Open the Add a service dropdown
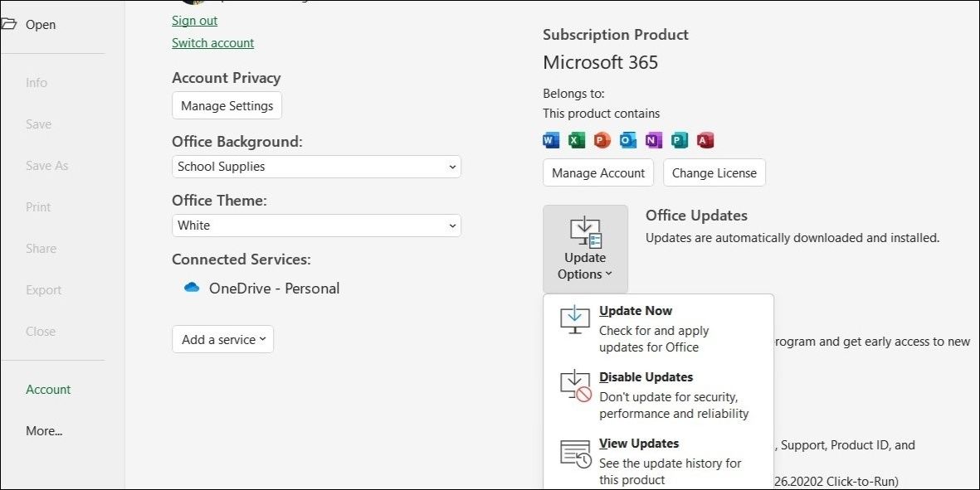980x490 pixels. (223, 340)
